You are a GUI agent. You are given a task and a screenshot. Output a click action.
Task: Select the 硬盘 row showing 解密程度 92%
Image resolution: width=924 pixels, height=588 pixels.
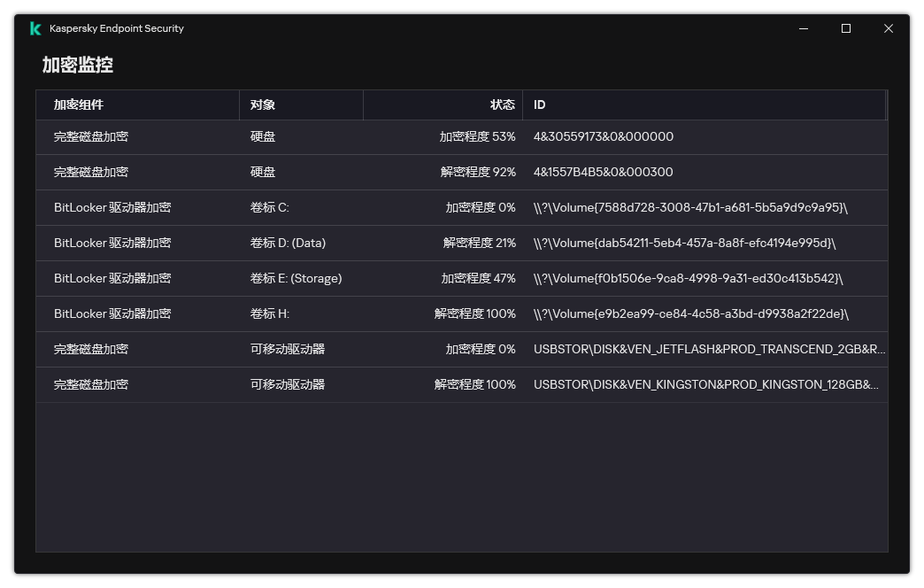coord(460,172)
